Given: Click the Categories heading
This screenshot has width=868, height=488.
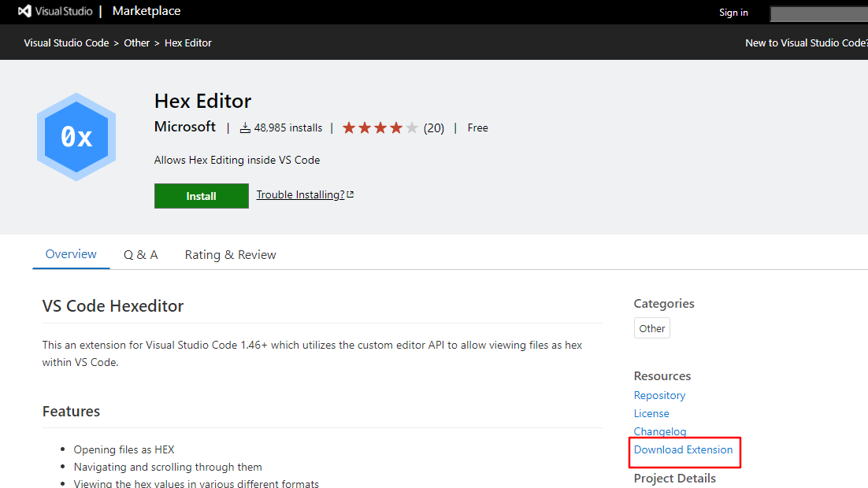Looking at the screenshot, I should [x=664, y=303].
